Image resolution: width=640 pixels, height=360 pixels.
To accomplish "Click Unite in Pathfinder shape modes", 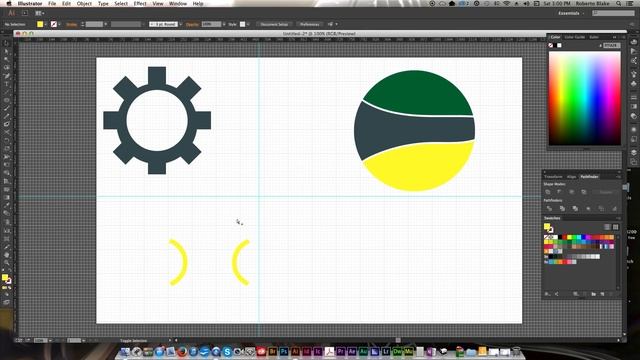I will (548, 192).
